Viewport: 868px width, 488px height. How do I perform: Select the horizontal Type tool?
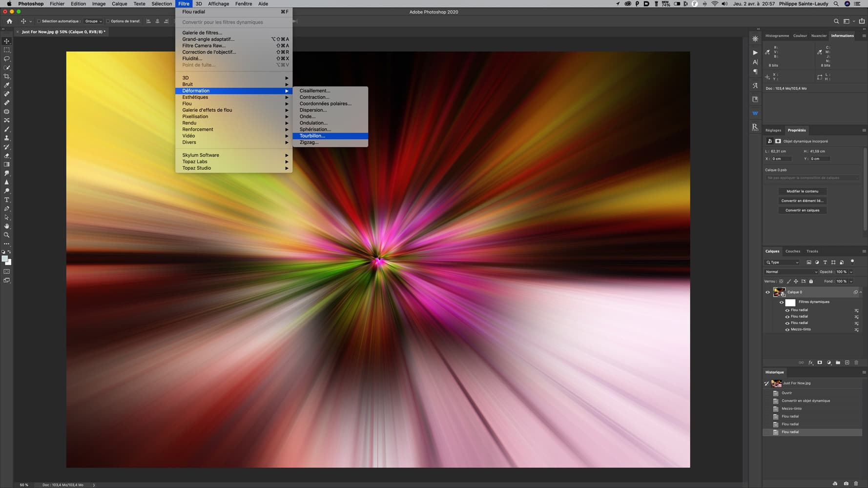tap(7, 200)
